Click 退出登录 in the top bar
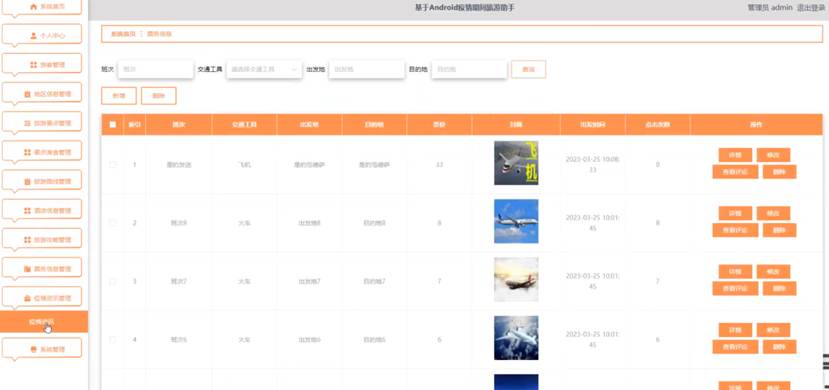The image size is (829, 390). tap(812, 7)
